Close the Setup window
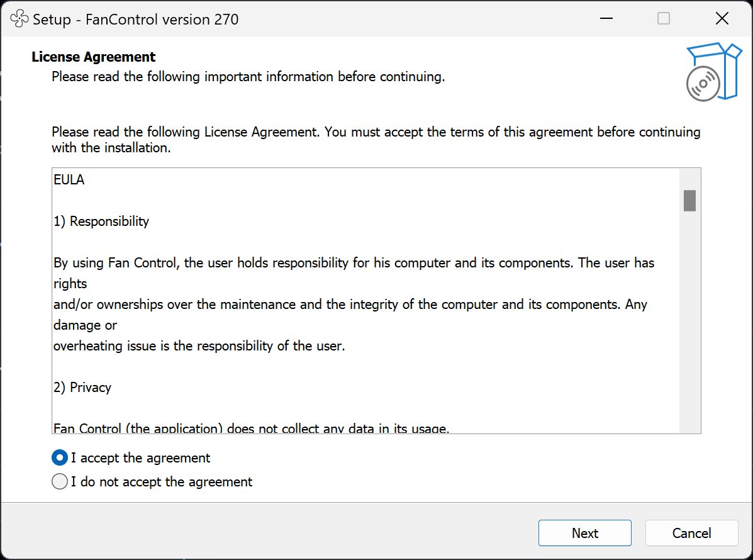Screen dimensions: 753x560 pos(722,19)
